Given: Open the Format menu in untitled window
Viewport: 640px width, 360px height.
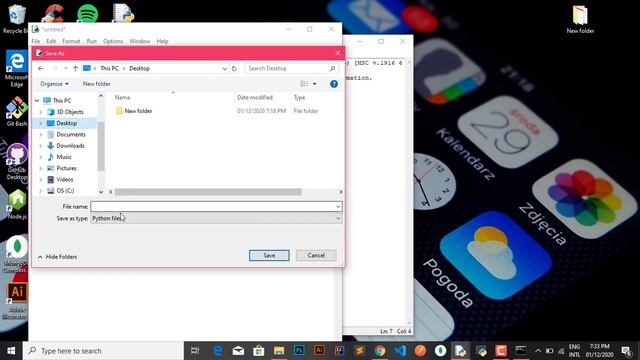Looking at the screenshot, I should click(x=71, y=41).
